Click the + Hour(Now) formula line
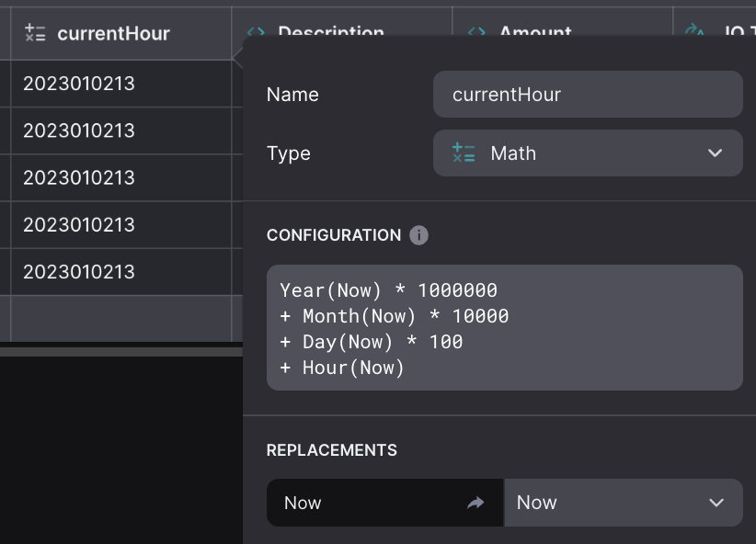This screenshot has width=756, height=544. pyautogui.click(x=342, y=368)
